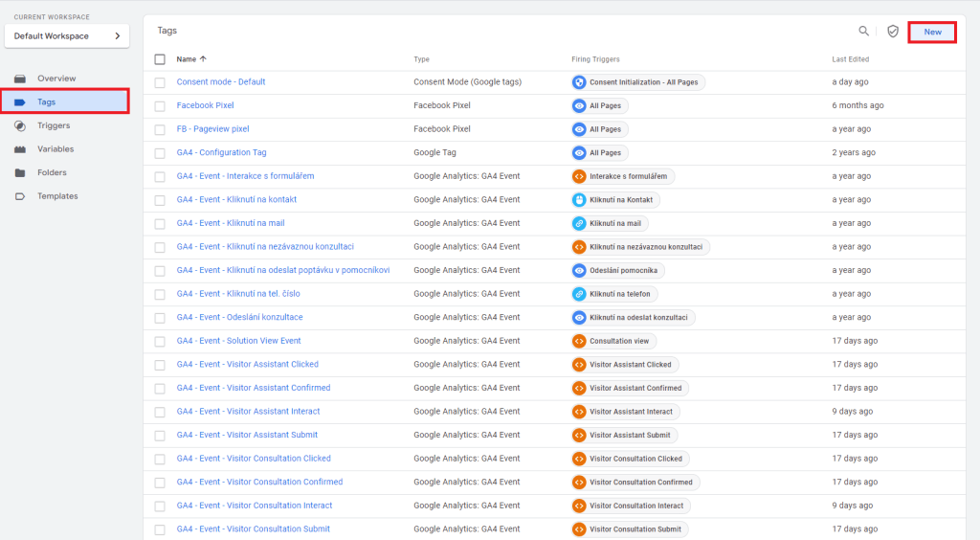Click the '6 months ago' last edited cell
The width and height of the screenshot is (980, 540).
[857, 105]
